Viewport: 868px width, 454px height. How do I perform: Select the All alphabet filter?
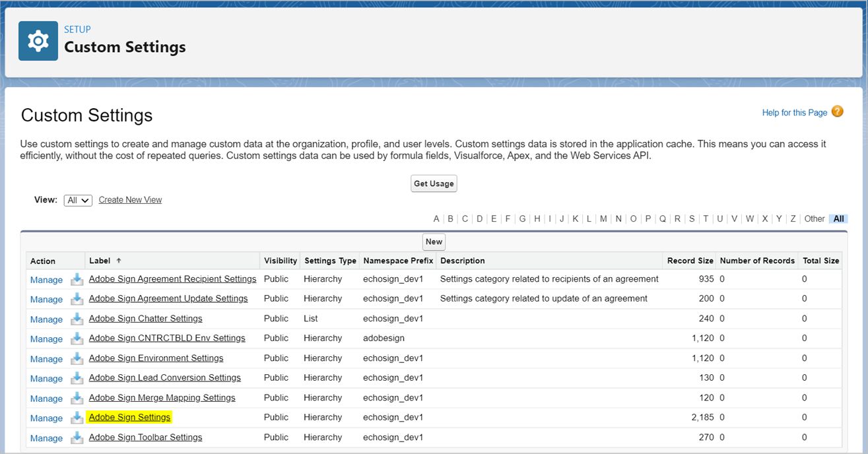coord(838,219)
